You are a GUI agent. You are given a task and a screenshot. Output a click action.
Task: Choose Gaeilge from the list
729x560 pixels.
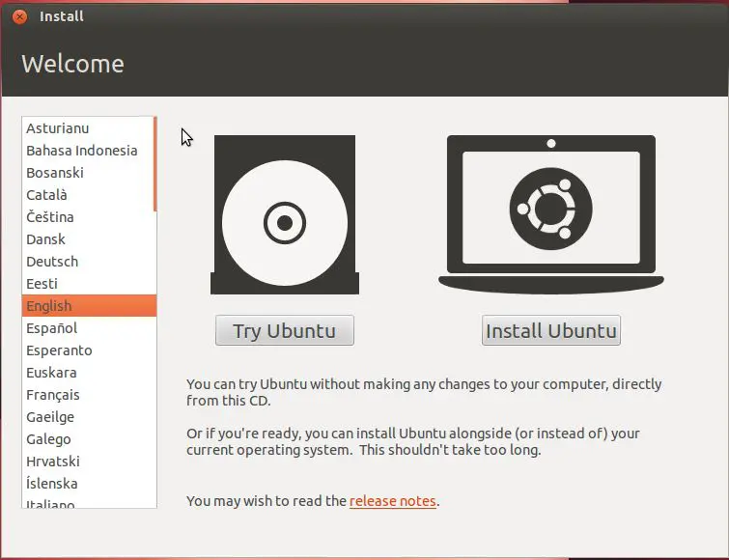(x=88, y=417)
